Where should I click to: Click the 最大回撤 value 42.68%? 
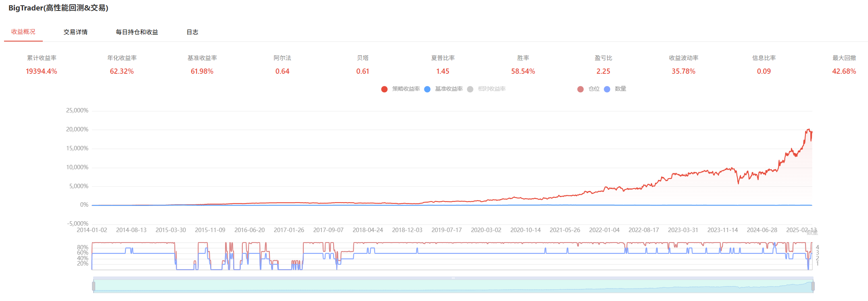[x=844, y=71]
